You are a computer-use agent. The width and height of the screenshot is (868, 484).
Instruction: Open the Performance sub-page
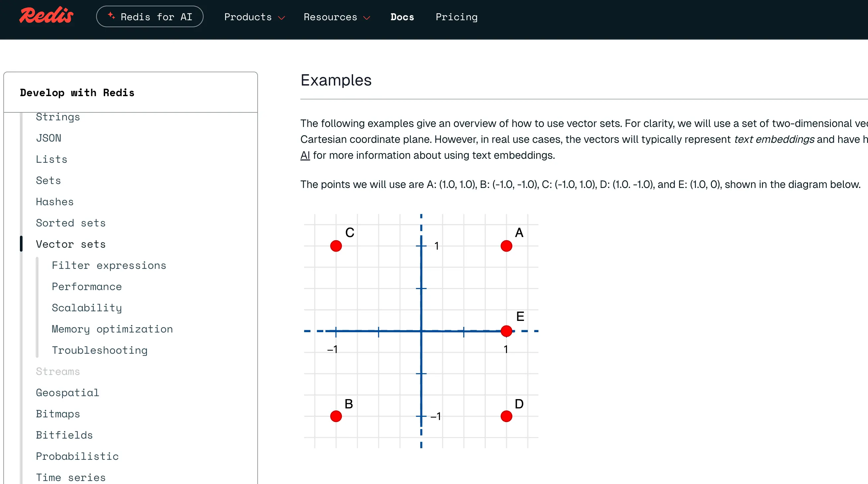(87, 287)
